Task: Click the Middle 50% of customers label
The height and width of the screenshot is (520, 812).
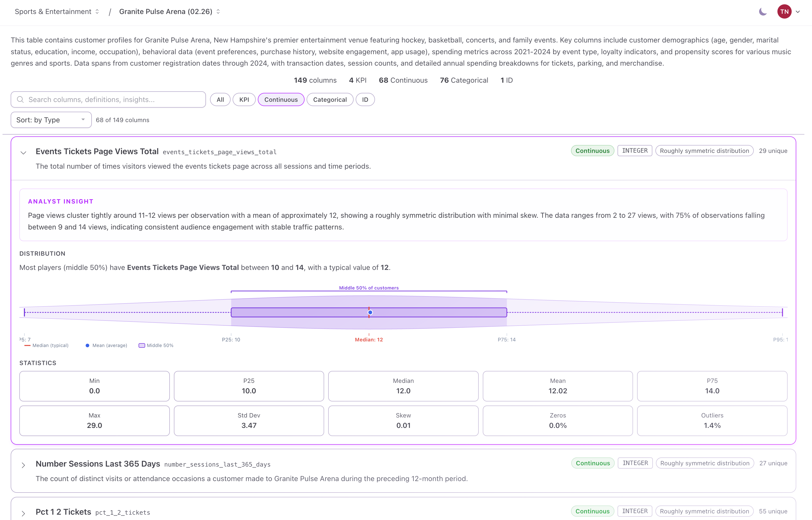Action: 369,288
